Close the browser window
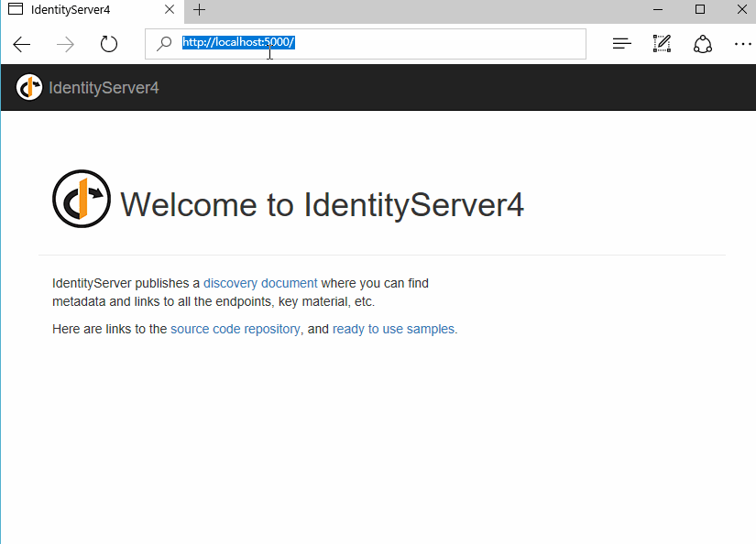756x544 pixels. pyautogui.click(x=742, y=10)
